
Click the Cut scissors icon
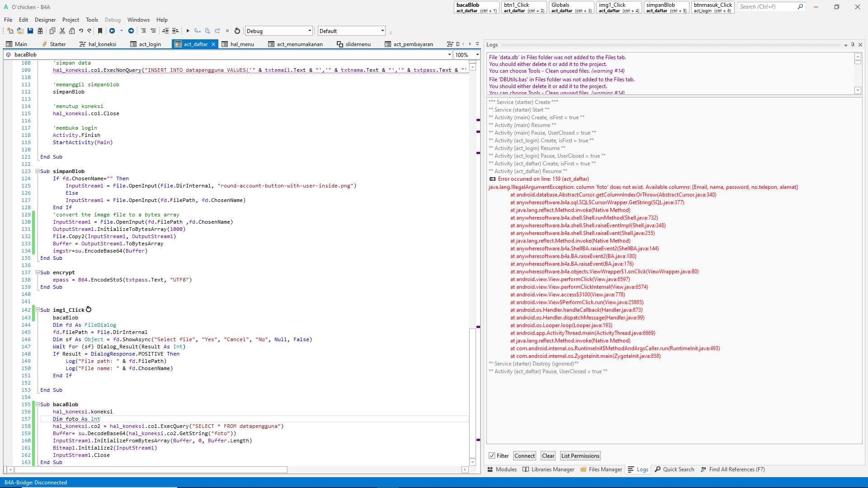(62, 31)
